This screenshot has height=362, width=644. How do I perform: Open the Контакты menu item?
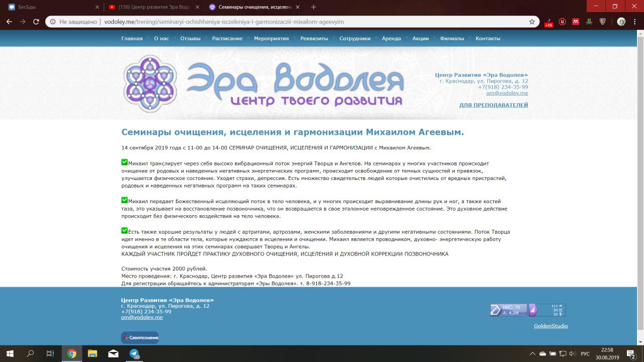488,38
